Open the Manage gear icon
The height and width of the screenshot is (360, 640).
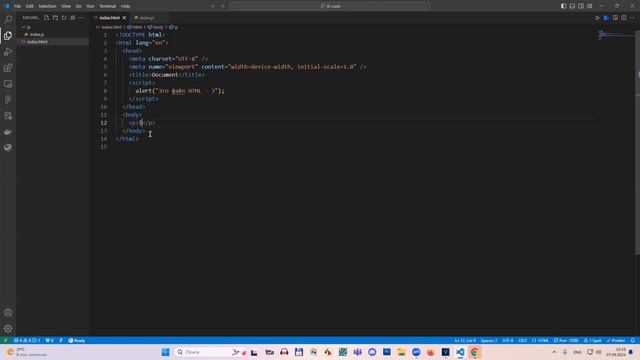(8, 329)
